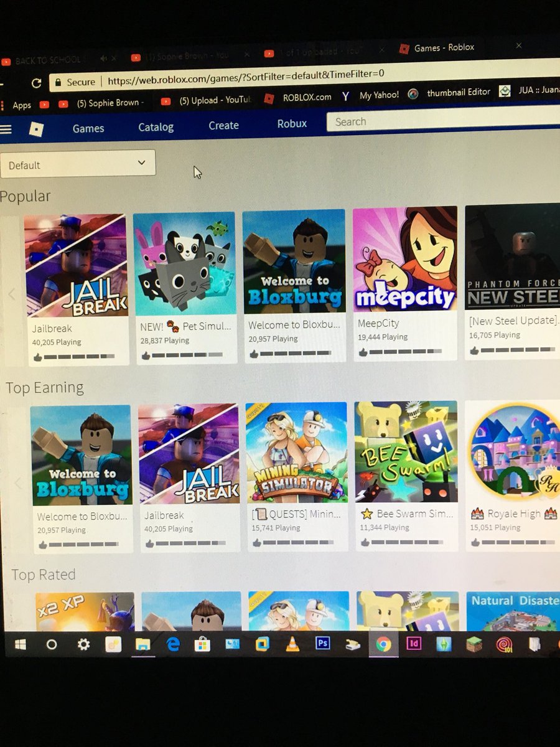Open Jailbreak thumbnail in Popular

tap(76, 266)
